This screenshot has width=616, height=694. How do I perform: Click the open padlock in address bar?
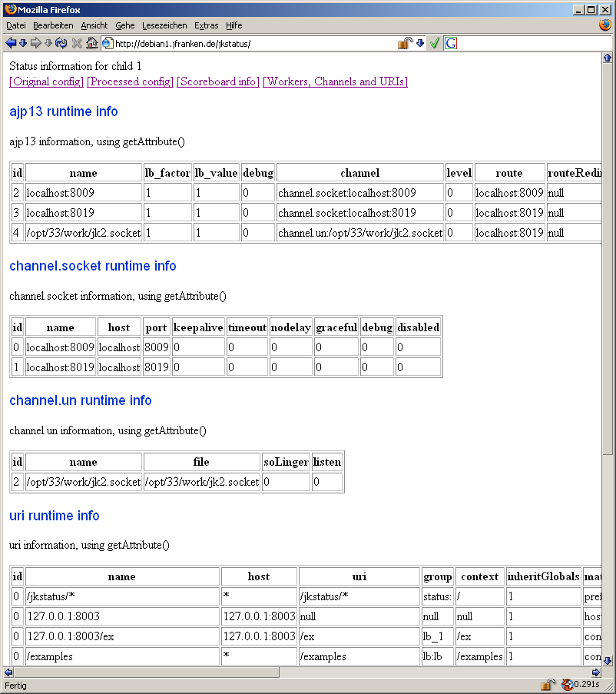click(x=405, y=43)
